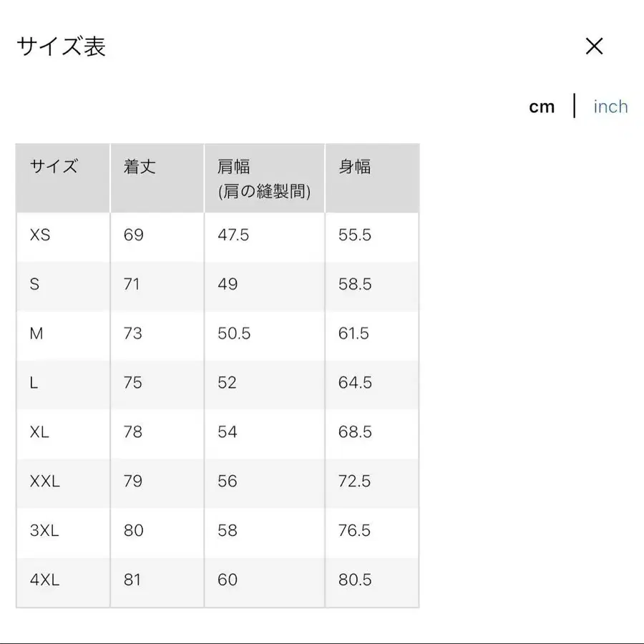Click the 69 length value for XS

[x=132, y=235]
